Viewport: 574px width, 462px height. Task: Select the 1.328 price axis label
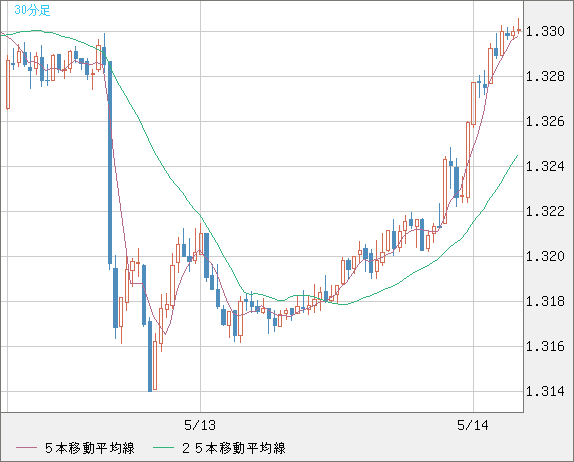(x=545, y=77)
